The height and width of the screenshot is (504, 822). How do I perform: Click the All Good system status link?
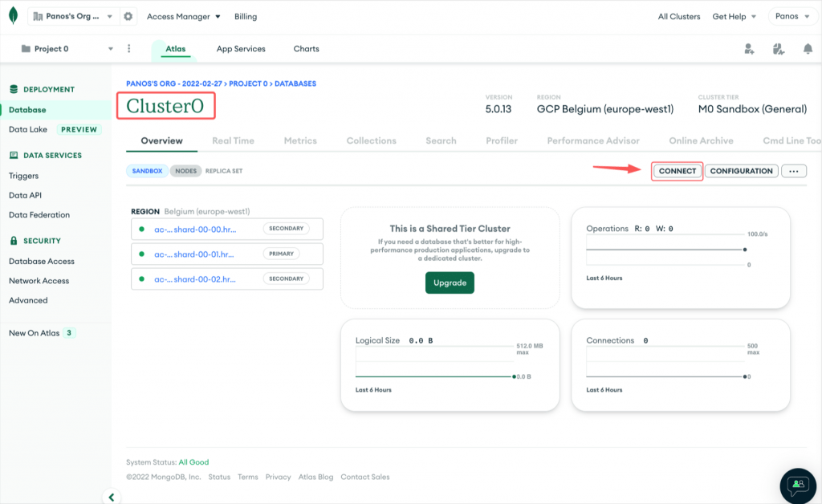pos(193,462)
